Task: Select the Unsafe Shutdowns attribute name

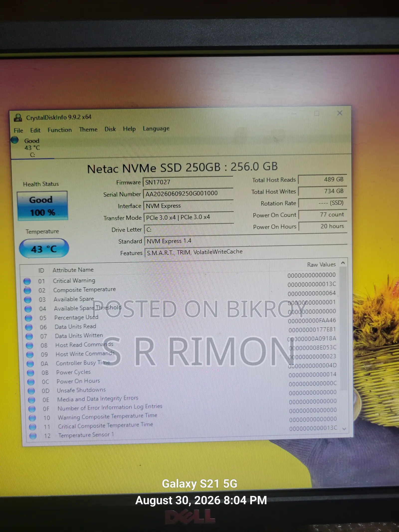Action: click(81, 390)
